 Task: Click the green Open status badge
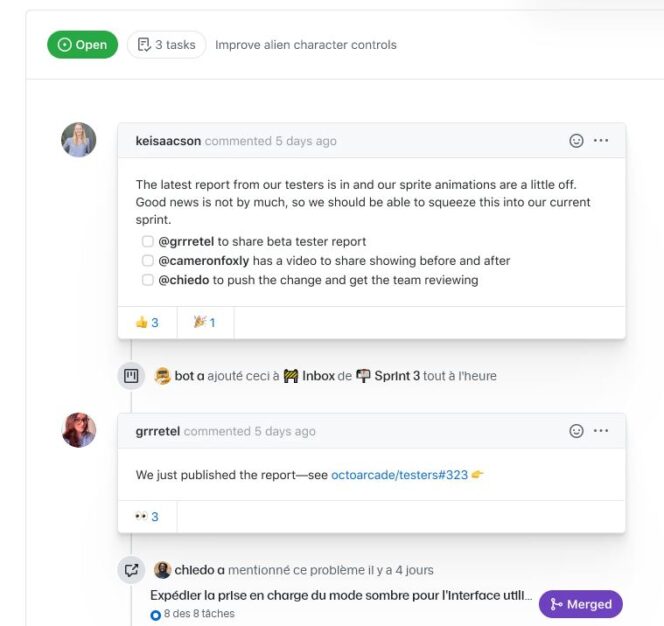[x=82, y=45]
